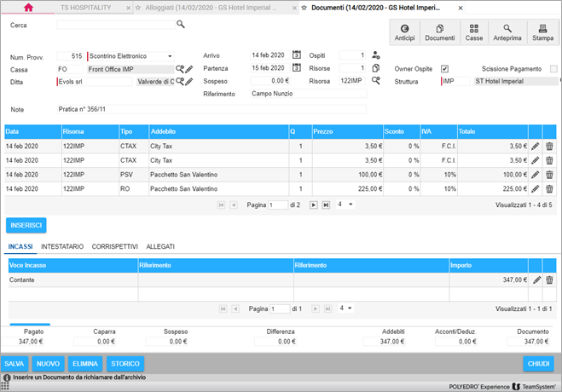Open calendar picker for Partenza date
The image size is (562, 392).
point(297,67)
